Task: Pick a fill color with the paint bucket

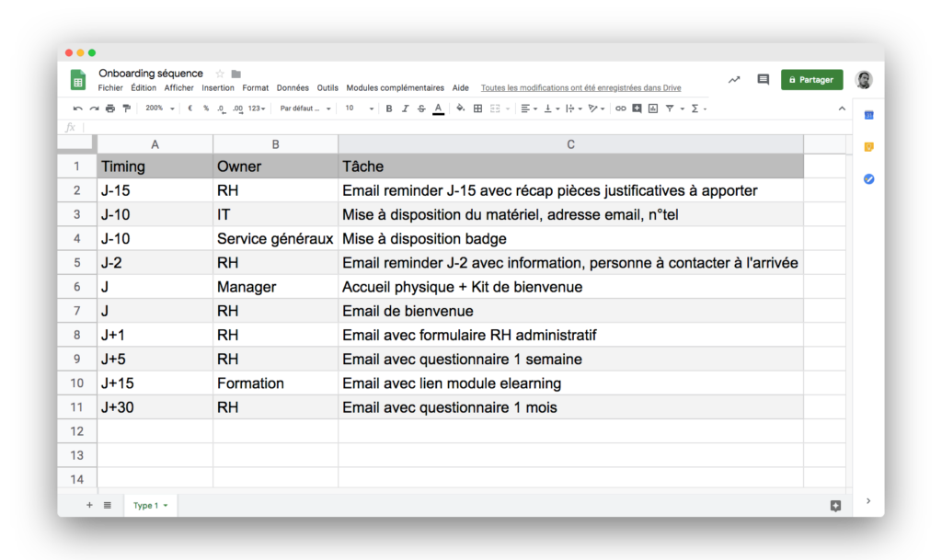Action: (460, 109)
